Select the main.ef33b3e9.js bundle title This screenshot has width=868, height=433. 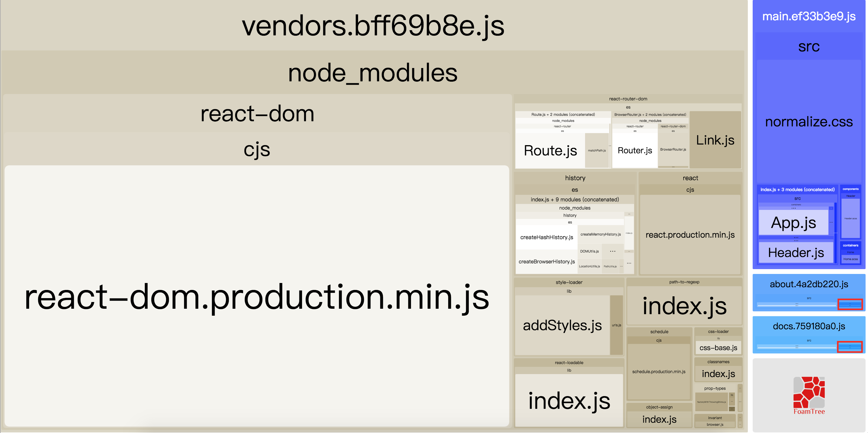pyautogui.click(x=809, y=16)
